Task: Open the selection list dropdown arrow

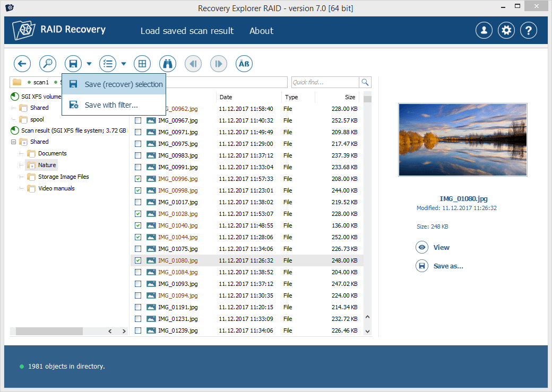Action: [123, 63]
